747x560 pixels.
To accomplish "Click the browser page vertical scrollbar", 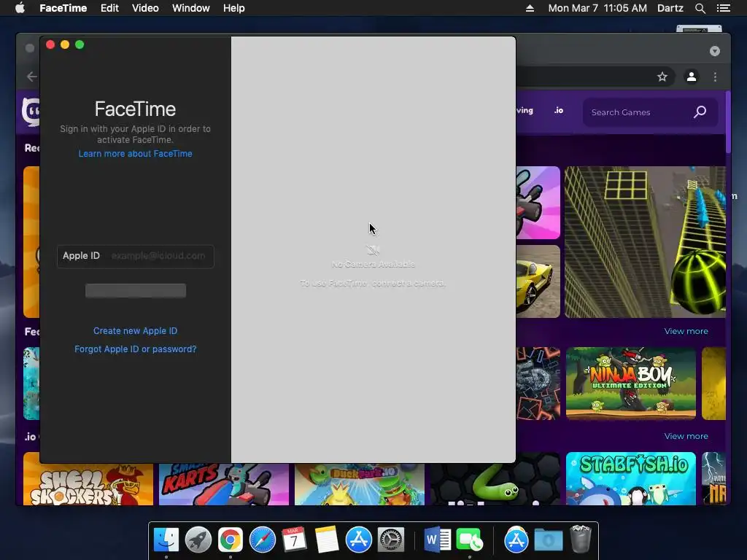I will (x=727, y=122).
